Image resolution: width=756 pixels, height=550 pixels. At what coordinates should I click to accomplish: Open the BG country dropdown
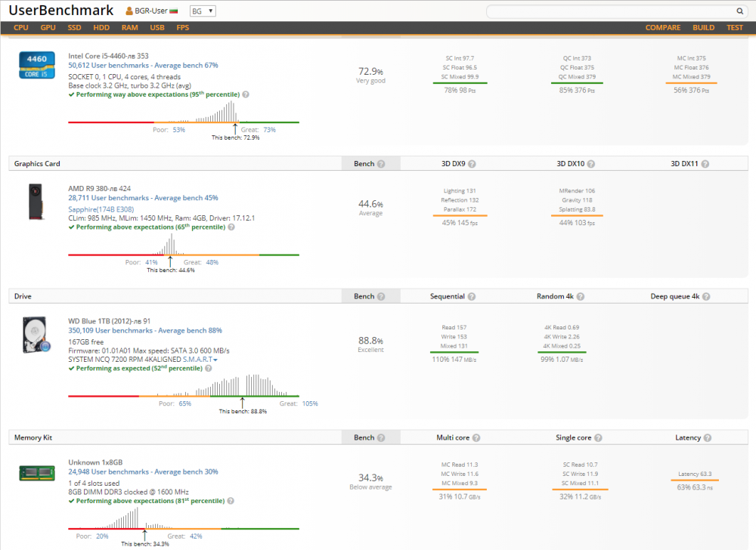[203, 11]
